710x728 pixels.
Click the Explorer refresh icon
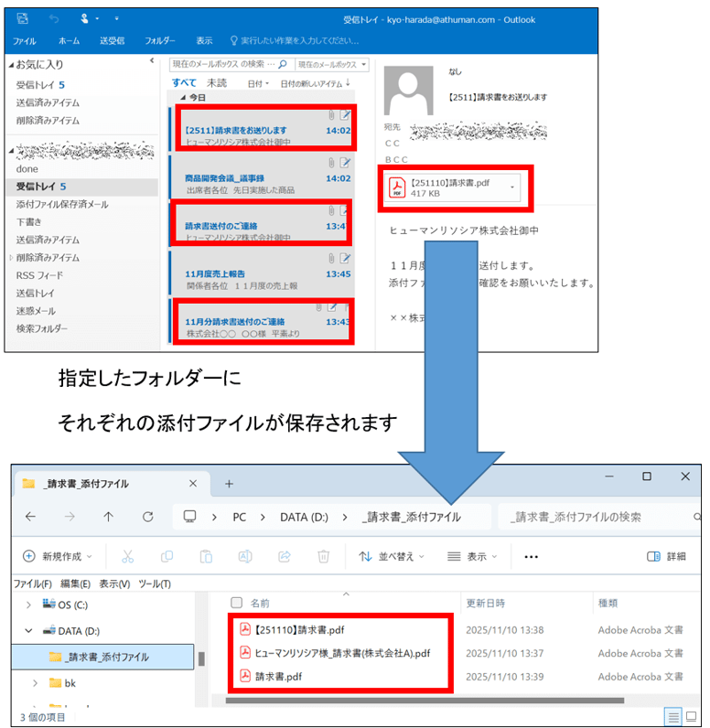(147, 517)
